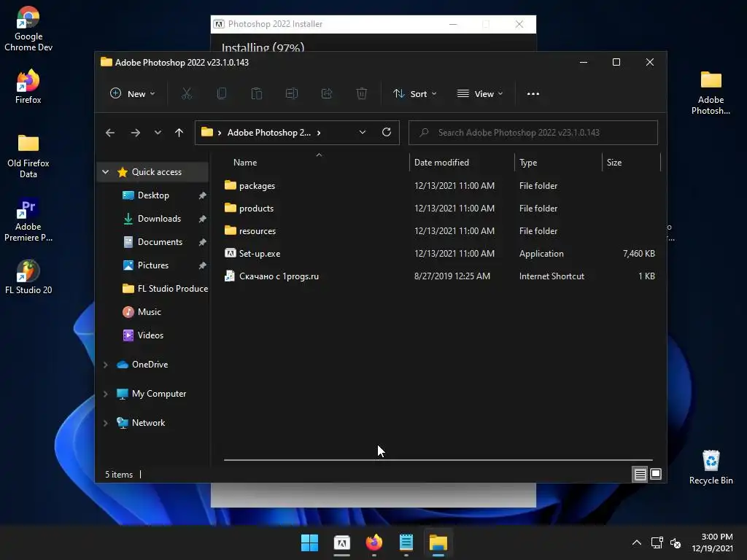Screen dimensions: 747x560
Task: Select the products folder row
Action: [441, 208]
